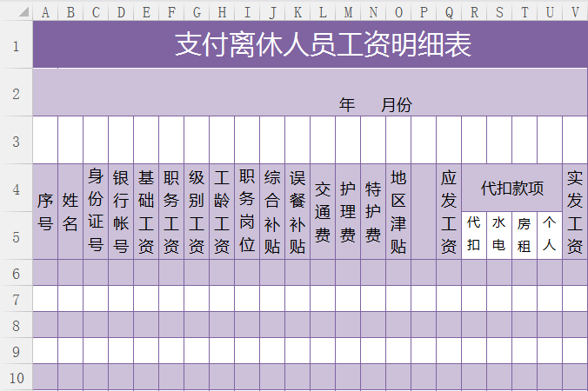Click the select-all corner of the sheet

pyautogui.click(x=16, y=12)
